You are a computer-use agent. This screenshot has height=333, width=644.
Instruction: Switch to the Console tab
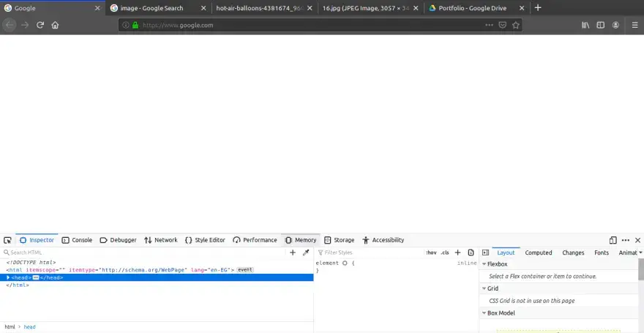click(77, 240)
